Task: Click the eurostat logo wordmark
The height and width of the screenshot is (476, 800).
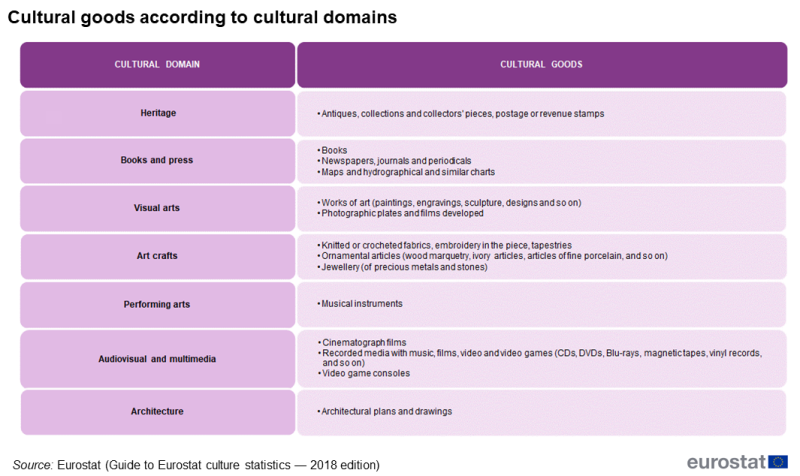Action: pos(726,462)
